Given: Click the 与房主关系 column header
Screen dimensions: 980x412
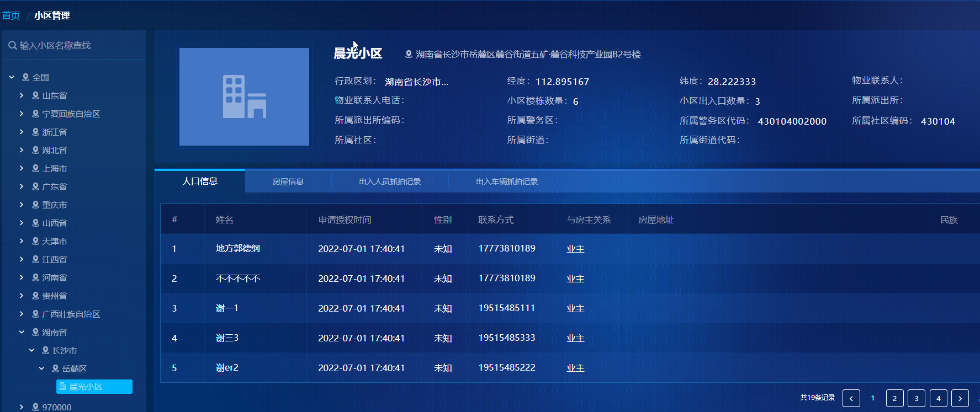Looking at the screenshot, I should (x=589, y=220).
